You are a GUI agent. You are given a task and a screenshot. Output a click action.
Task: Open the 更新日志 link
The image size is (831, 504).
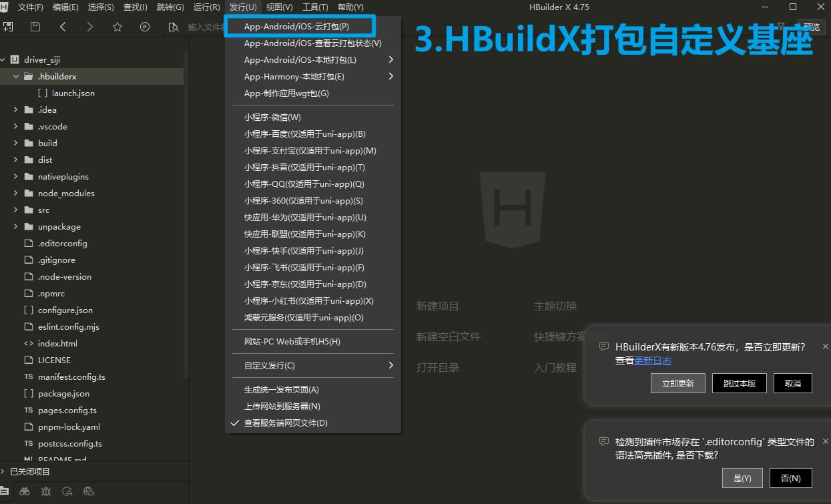[653, 360]
